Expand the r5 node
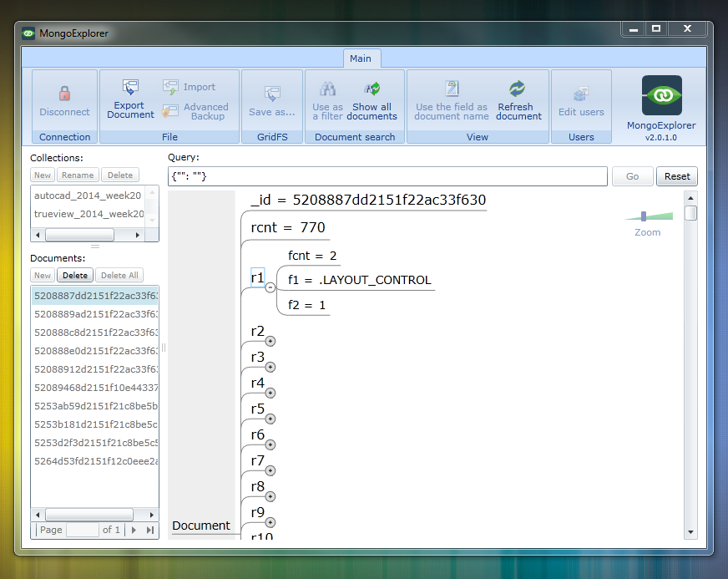Screen dimensions: 728x579 [x=270, y=419]
